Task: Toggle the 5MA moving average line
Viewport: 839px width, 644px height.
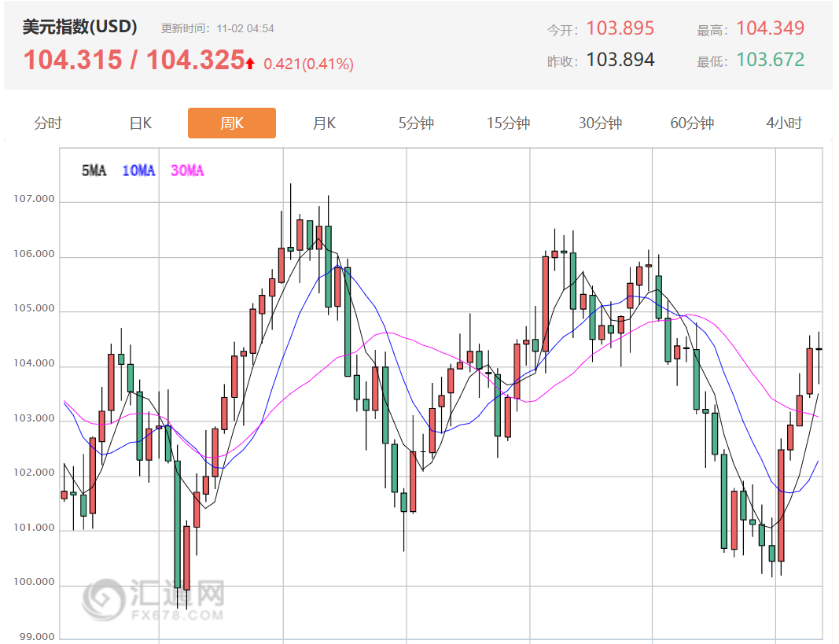Action: coord(92,170)
